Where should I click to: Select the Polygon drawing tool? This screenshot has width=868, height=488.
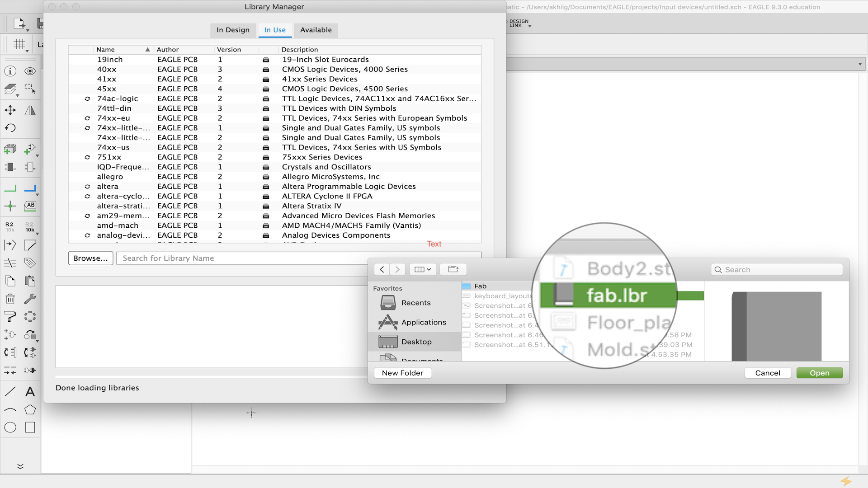pos(30,410)
